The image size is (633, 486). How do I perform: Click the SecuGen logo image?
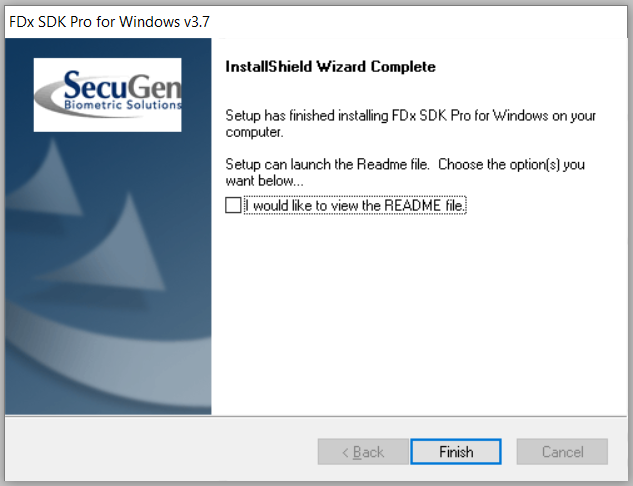coord(107,95)
